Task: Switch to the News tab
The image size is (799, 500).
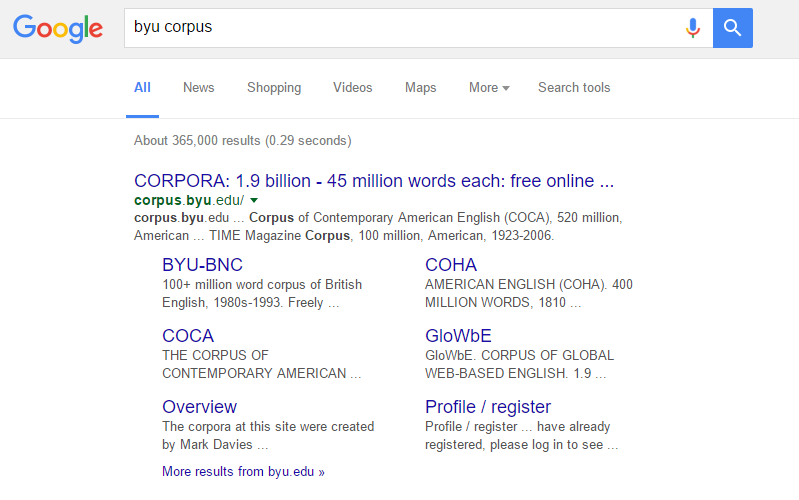Action: click(199, 88)
